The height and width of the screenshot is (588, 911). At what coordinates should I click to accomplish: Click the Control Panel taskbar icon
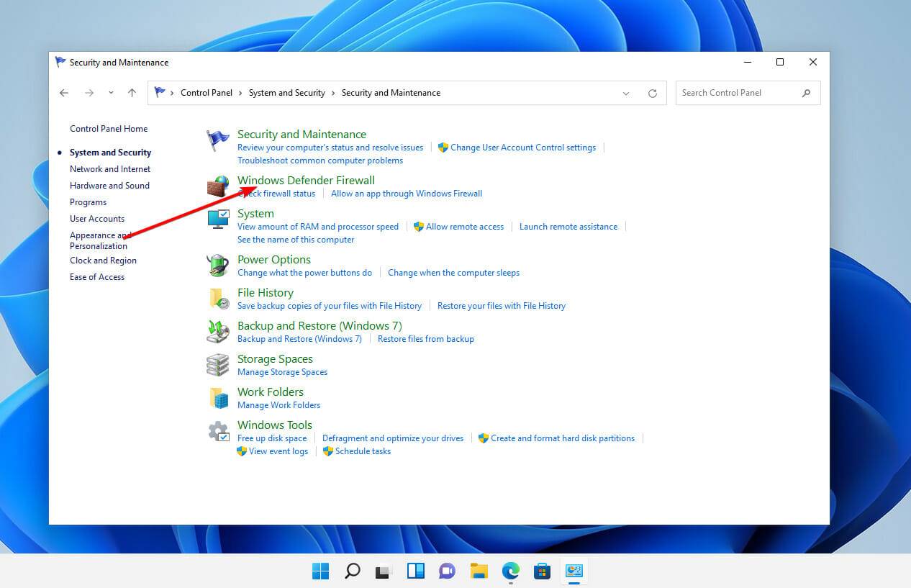[x=574, y=571]
